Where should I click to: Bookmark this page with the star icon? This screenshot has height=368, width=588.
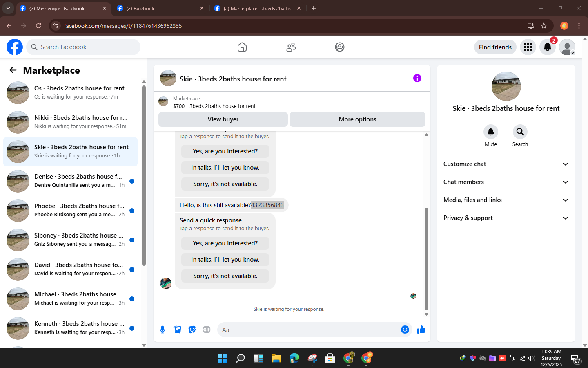click(x=544, y=26)
